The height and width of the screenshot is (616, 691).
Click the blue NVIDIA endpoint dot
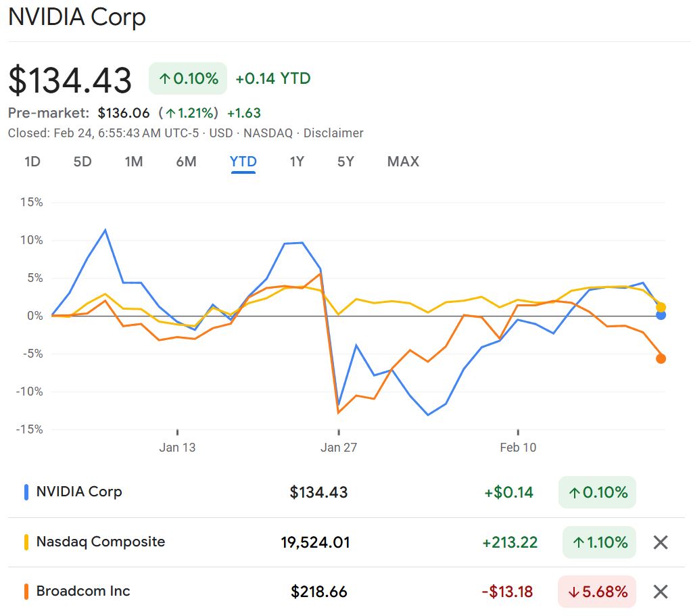coord(661,315)
